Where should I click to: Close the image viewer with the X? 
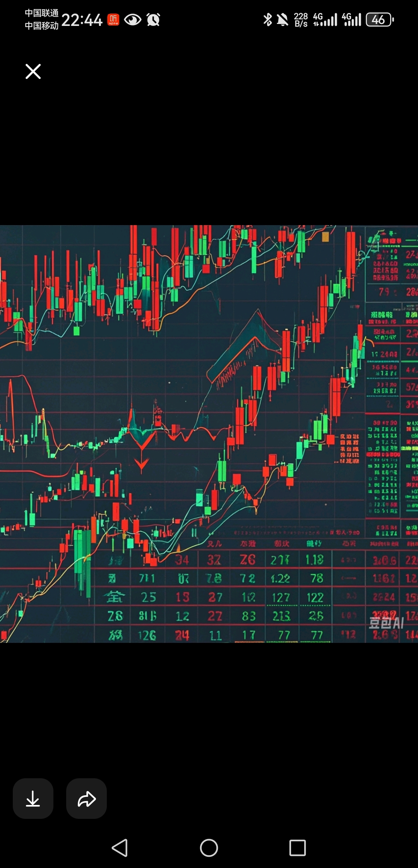33,72
